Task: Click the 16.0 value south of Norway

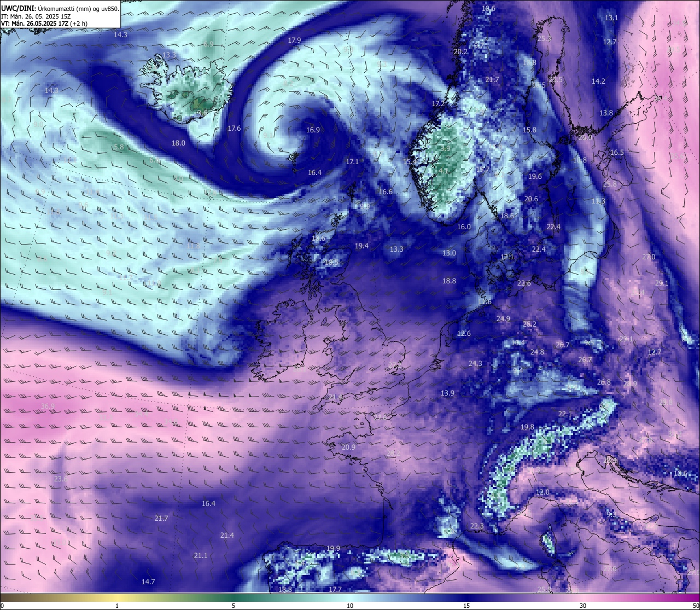Action: click(x=464, y=227)
